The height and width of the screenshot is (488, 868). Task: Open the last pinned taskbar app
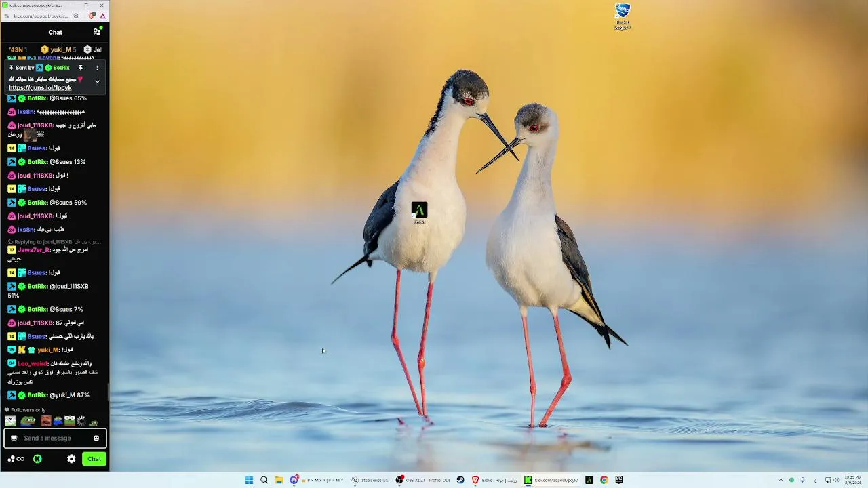619,480
